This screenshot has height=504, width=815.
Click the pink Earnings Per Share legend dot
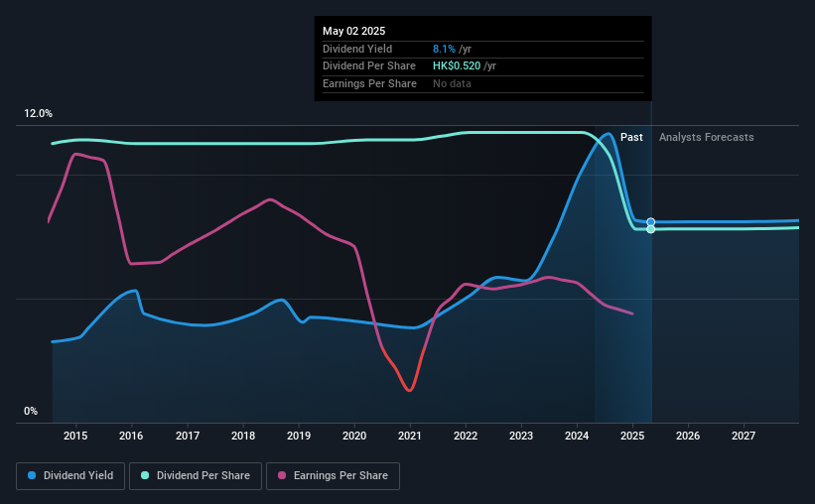click(282, 475)
